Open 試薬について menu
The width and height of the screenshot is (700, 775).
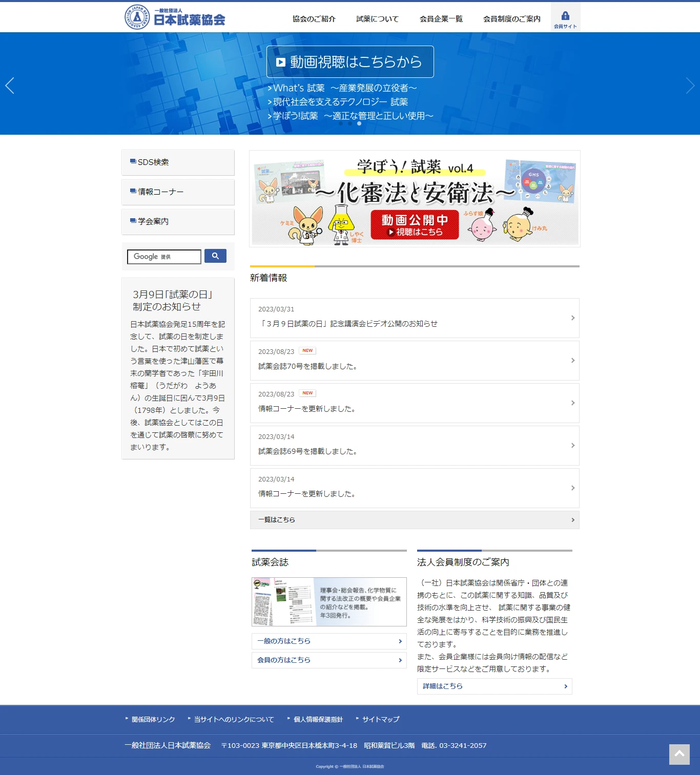[x=378, y=19]
